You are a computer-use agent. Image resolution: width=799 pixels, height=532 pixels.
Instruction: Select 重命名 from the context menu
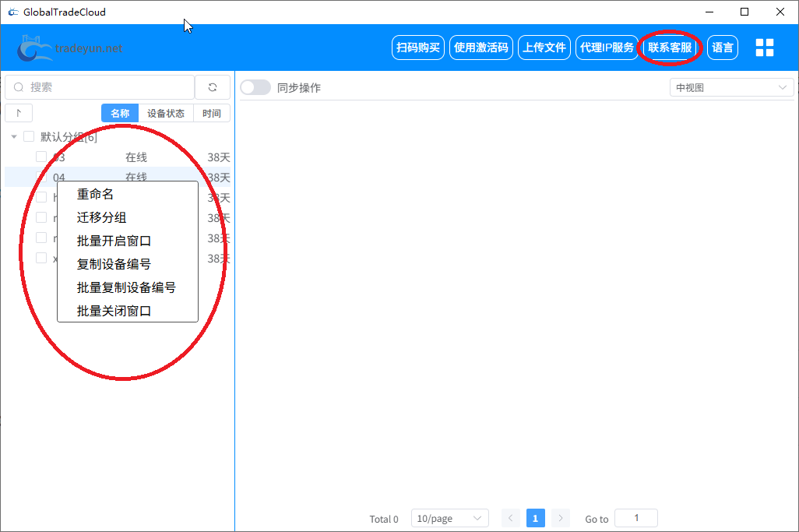(96, 194)
